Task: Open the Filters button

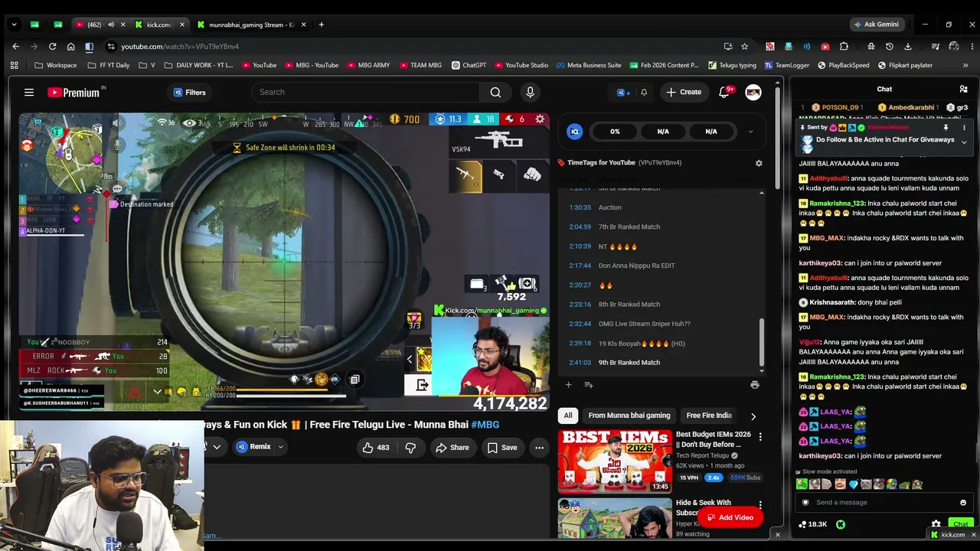Action: tap(190, 93)
